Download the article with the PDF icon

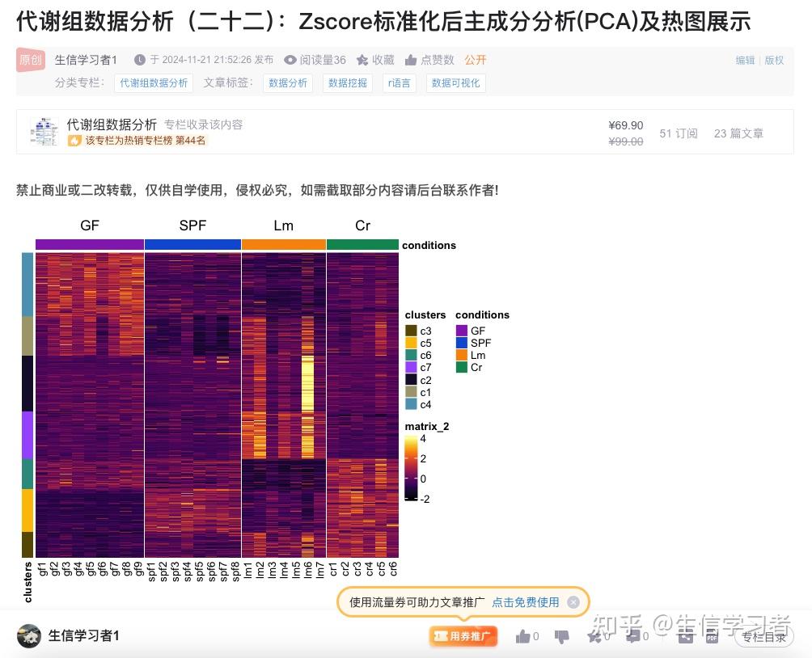pyautogui.click(x=712, y=637)
